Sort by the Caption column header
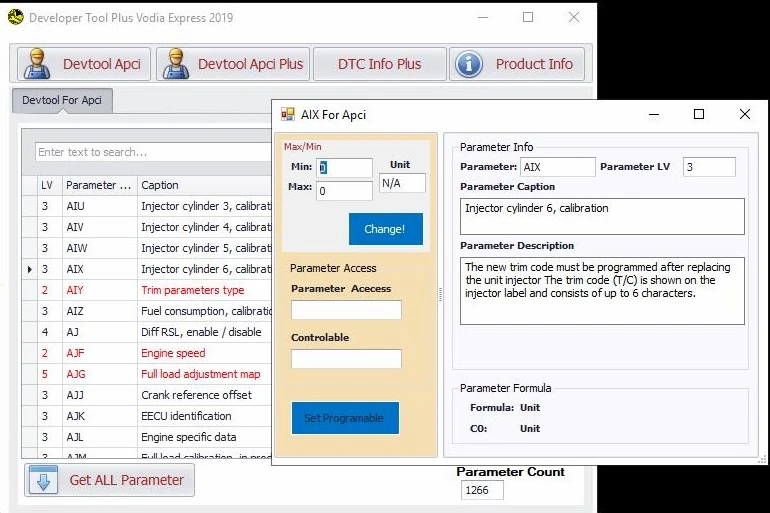The width and height of the screenshot is (770, 513). (x=204, y=185)
